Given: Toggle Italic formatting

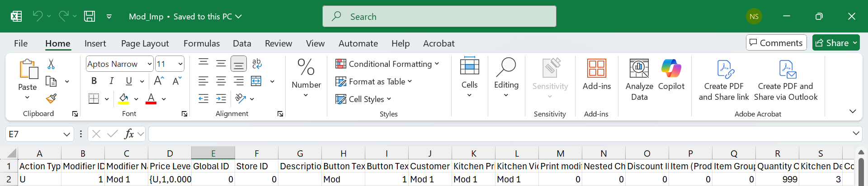Looking at the screenshot, I should 111,81.
